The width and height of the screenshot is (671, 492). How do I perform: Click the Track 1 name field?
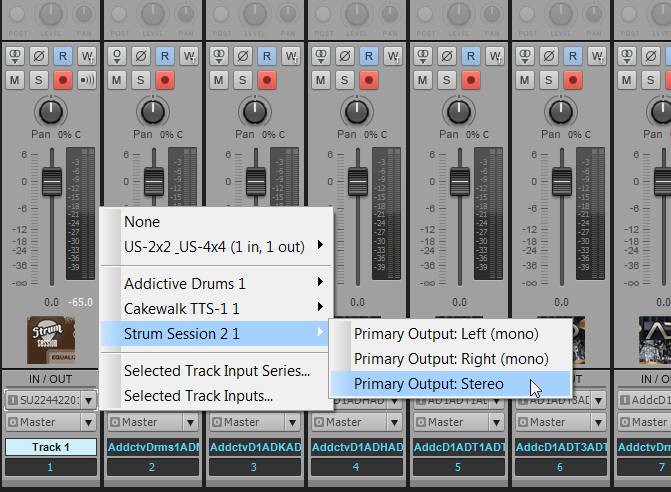[51, 447]
